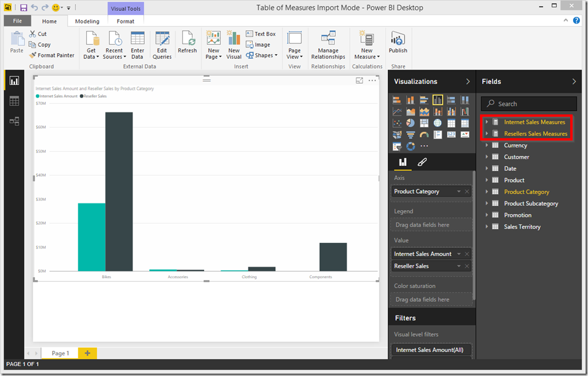The image size is (588, 376).
Task: Select the pie chart visualization
Action: [410, 123]
